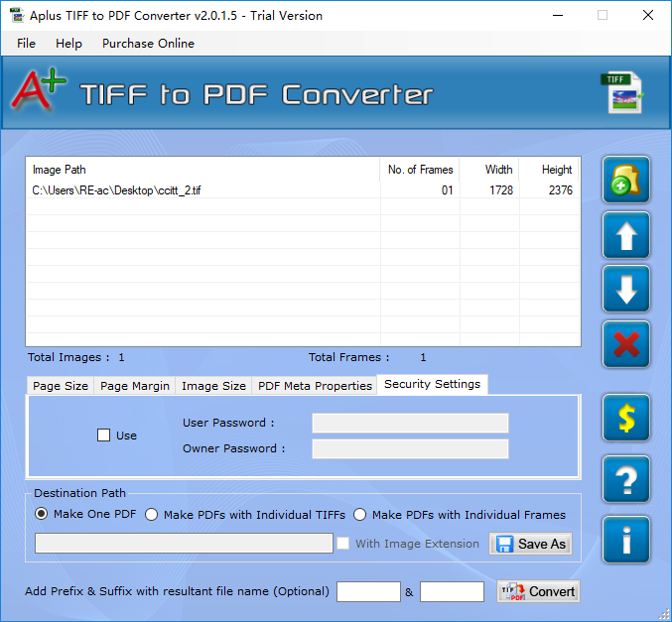Click the Save As button
The image size is (672, 622).
(x=531, y=544)
